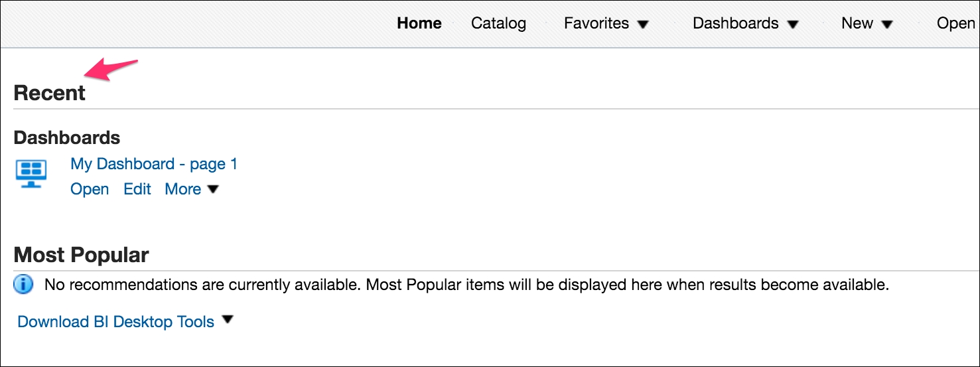
Task: Open the My Dashboard - page 1 link
Action: 154,164
